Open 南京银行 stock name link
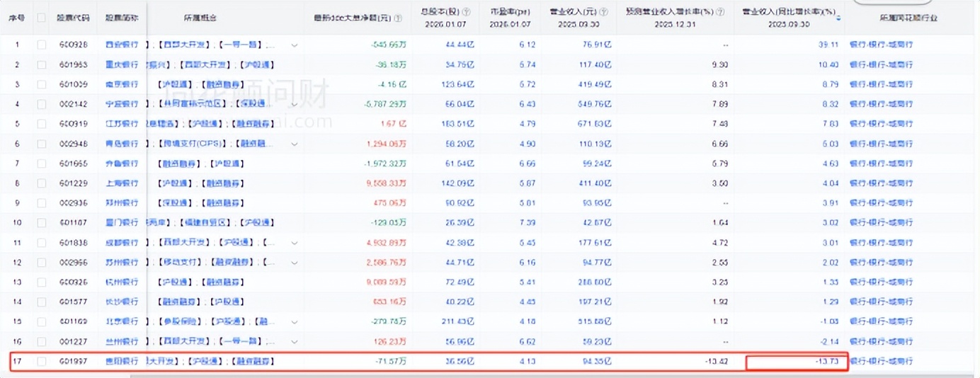Viewport: 980px width, 378px height. (122, 84)
